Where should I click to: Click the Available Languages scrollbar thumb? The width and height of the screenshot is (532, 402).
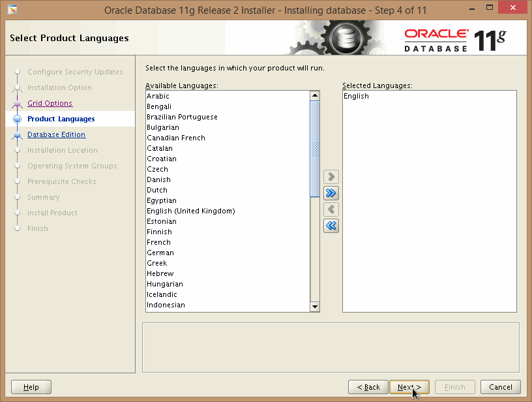pos(315,149)
